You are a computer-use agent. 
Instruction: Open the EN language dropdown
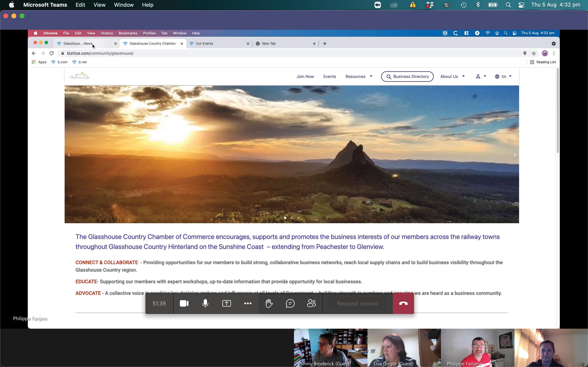[503, 76]
